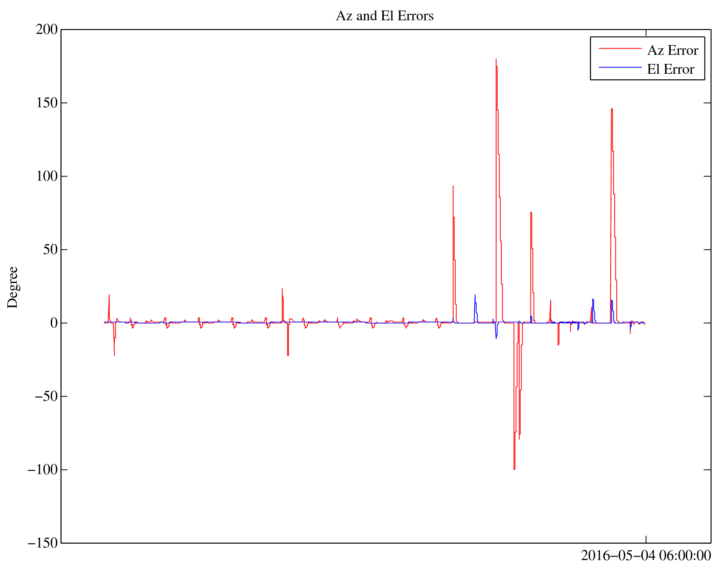Image resolution: width=721 pixels, height=588 pixels.
Task: Click the 150 y-axis tick label
Action: 46,103
